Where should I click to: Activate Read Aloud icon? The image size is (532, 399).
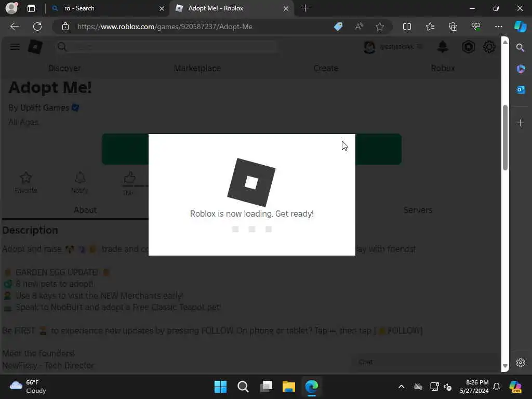click(359, 26)
